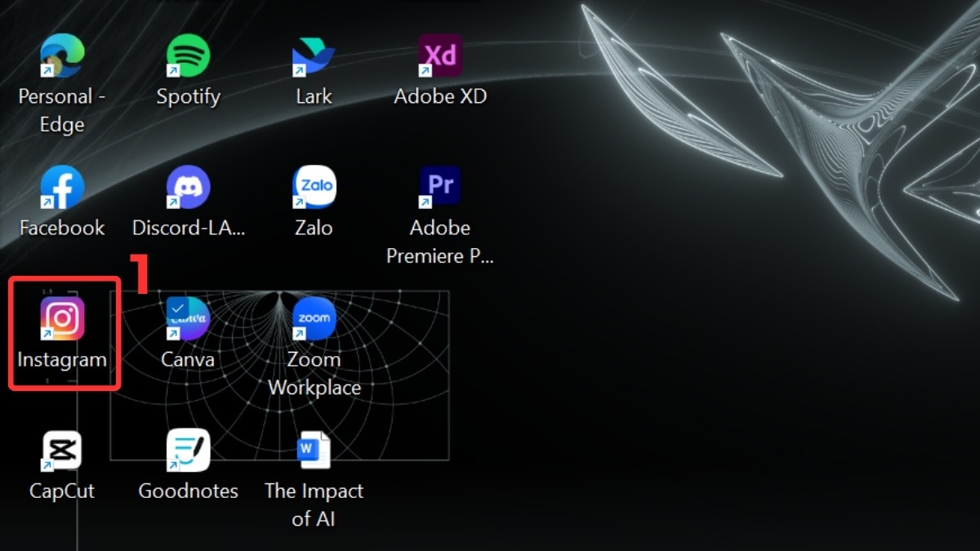Open the Zalo shortcut icon
980x551 pixels.
coord(314,187)
